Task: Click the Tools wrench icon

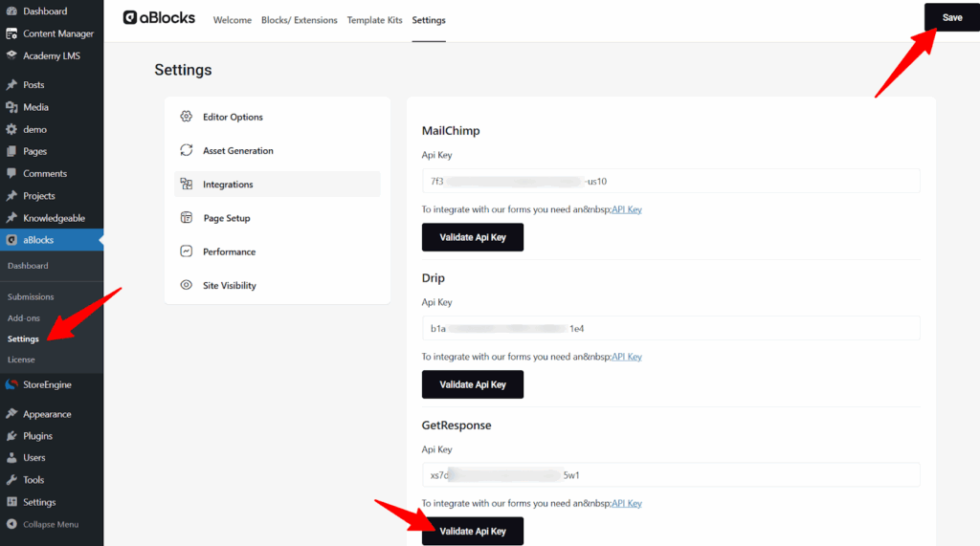Action: (x=11, y=480)
